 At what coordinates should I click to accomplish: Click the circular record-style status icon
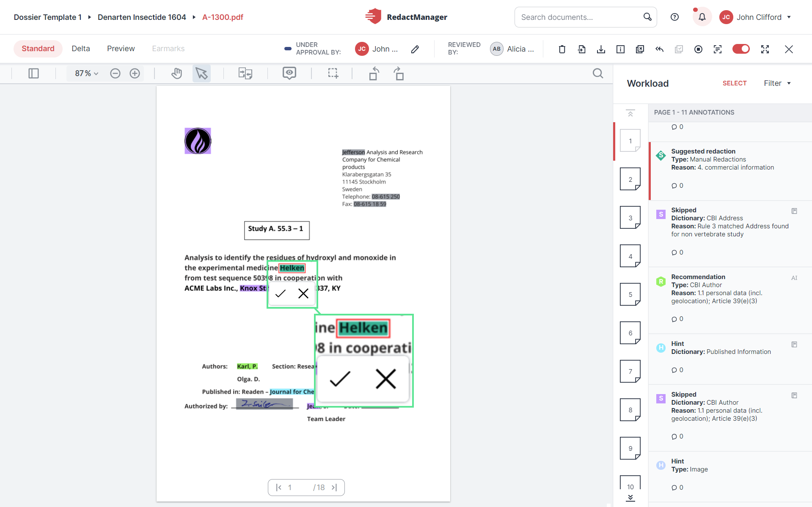(698, 49)
